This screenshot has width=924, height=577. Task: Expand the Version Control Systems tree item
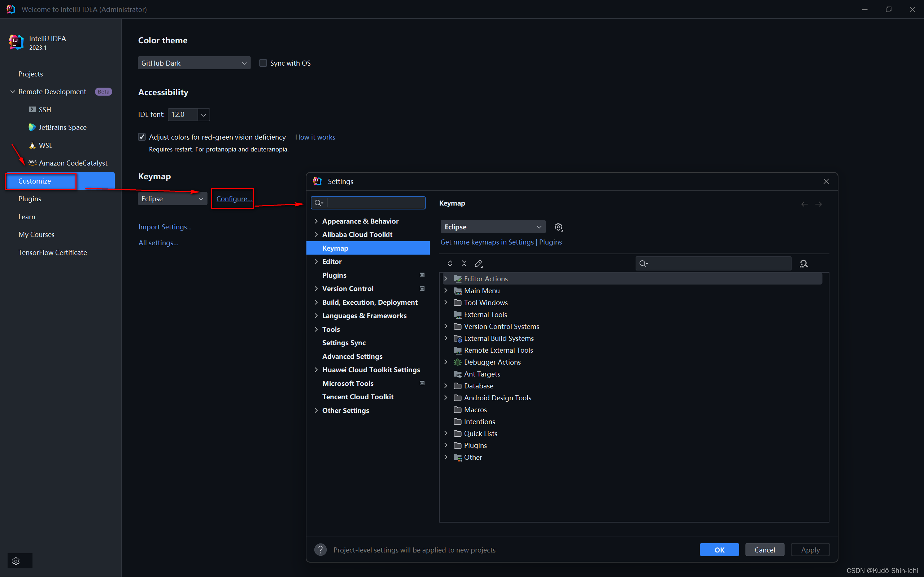pyautogui.click(x=446, y=326)
